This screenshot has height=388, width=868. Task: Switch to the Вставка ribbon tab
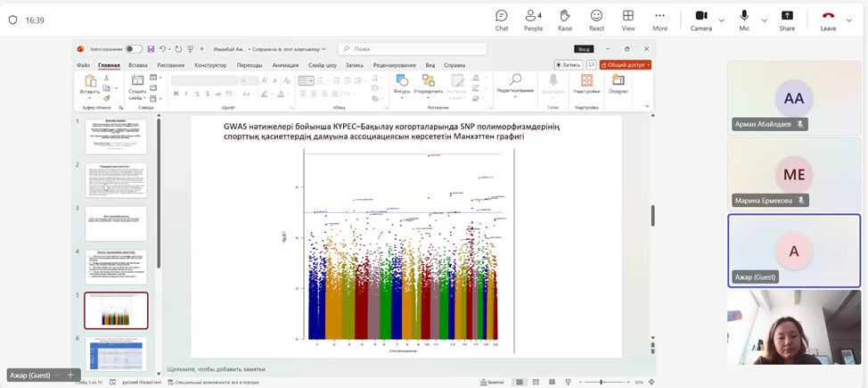(x=137, y=65)
